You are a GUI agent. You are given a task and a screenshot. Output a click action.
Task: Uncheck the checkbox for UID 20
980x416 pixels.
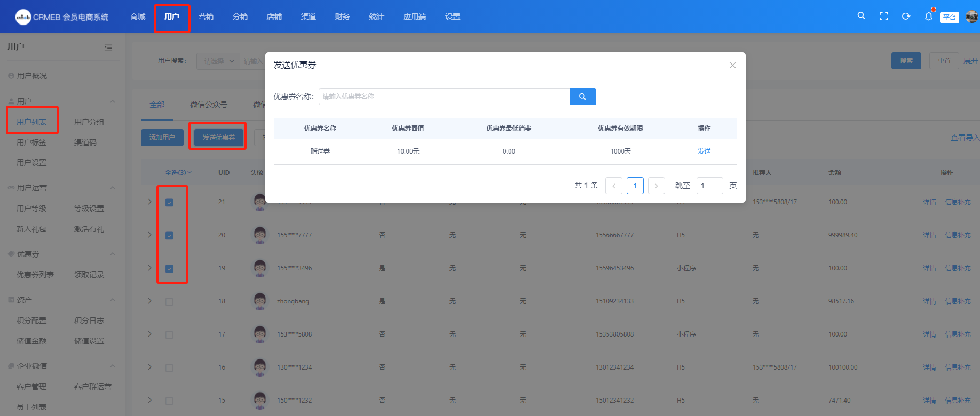(169, 236)
